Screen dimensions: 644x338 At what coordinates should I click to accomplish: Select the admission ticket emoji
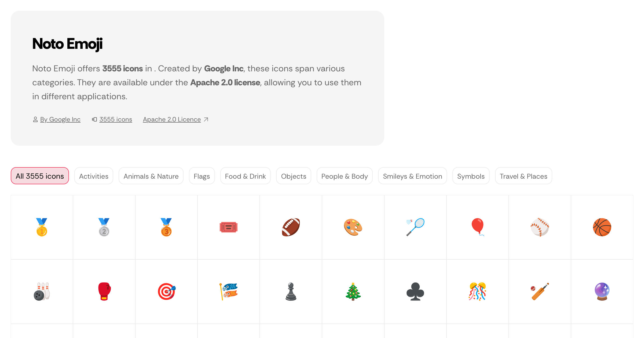[229, 227]
